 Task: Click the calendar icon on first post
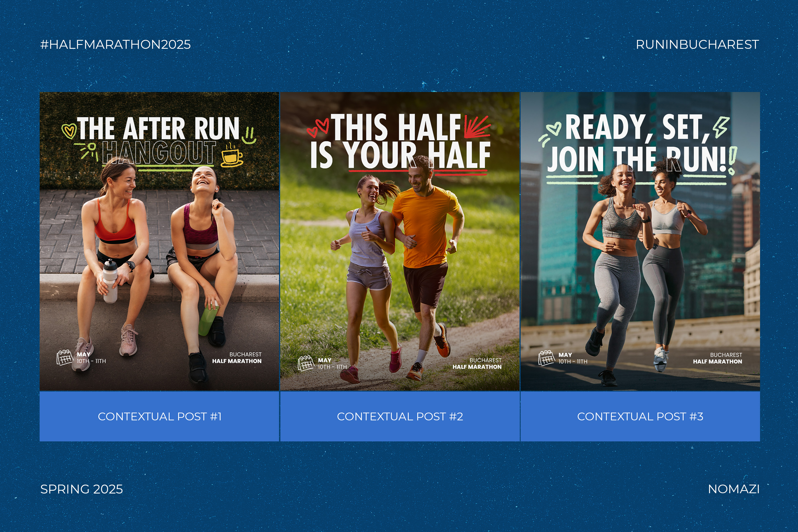[x=65, y=358]
